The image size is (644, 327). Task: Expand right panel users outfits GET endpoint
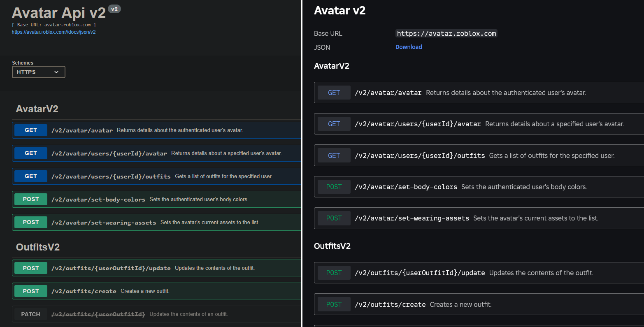[x=420, y=156]
